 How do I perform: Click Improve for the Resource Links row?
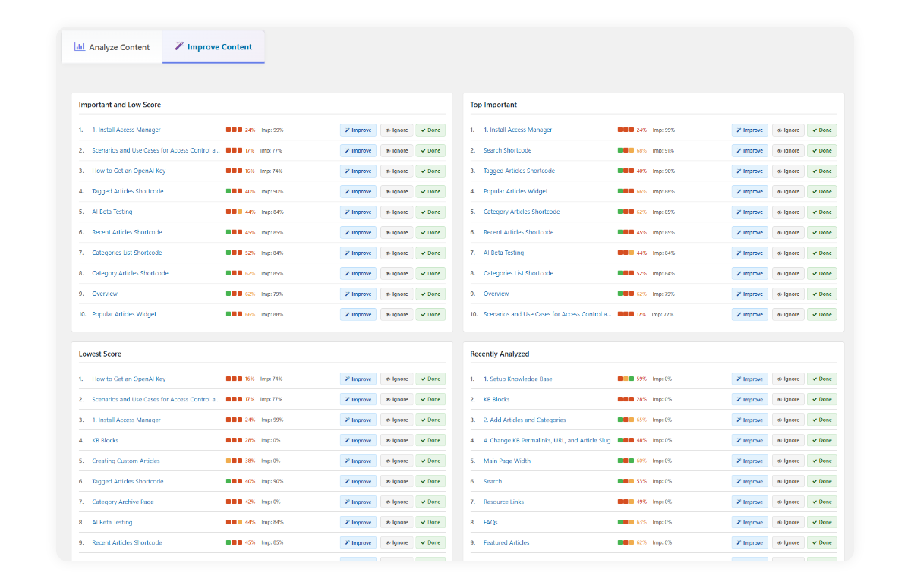pos(749,502)
